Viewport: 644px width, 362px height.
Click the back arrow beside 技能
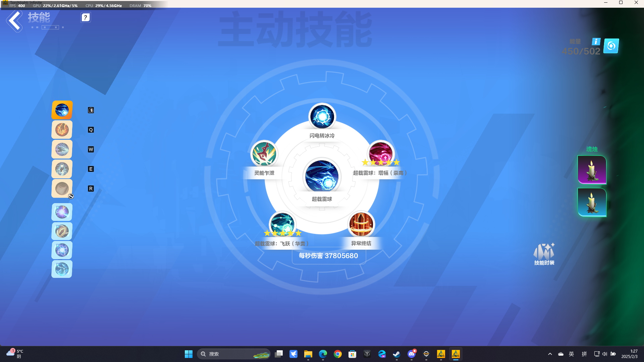pyautogui.click(x=14, y=21)
